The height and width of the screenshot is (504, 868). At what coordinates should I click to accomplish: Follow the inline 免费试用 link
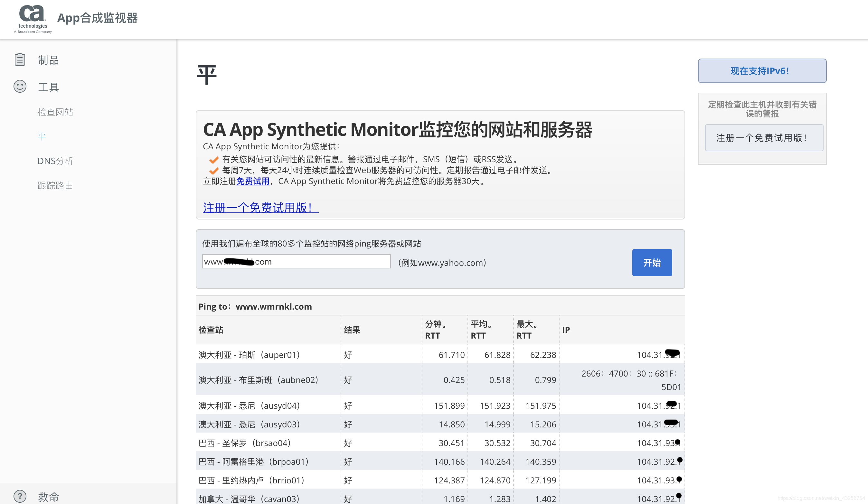[x=253, y=181]
